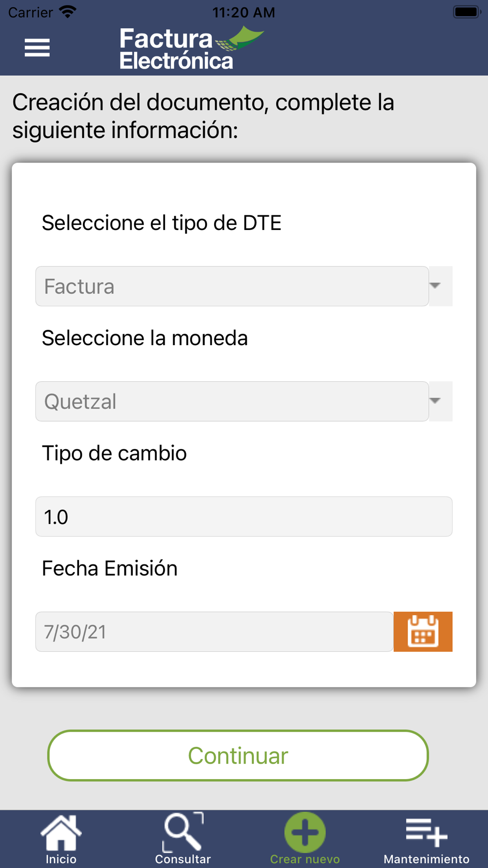Switch to the Inicio tab label

(x=61, y=859)
